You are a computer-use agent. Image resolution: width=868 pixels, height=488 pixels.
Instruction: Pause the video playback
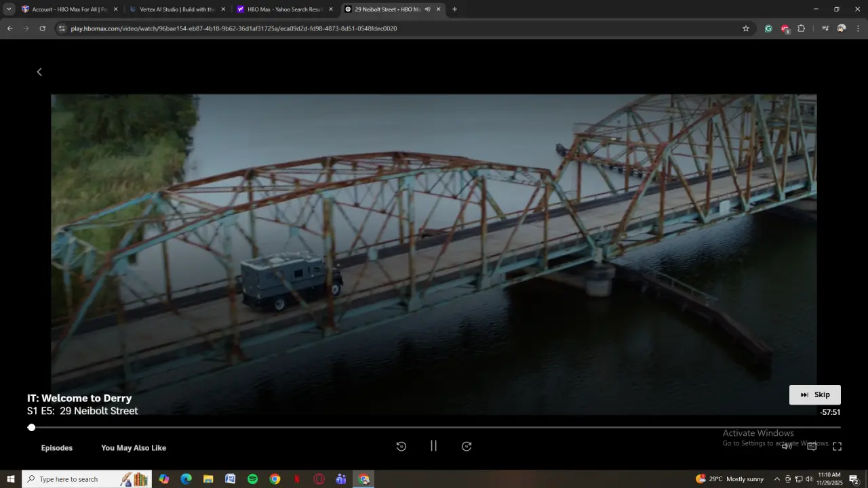(x=433, y=446)
